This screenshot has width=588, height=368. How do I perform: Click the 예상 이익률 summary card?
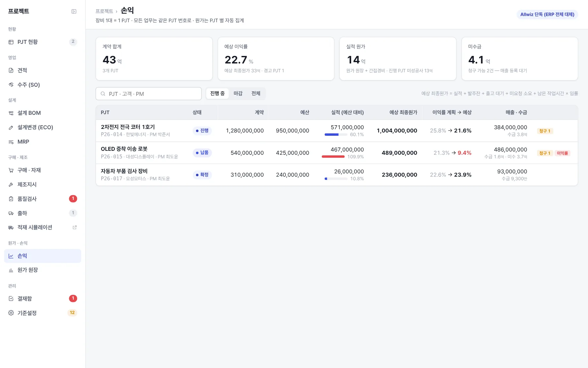[x=276, y=59]
